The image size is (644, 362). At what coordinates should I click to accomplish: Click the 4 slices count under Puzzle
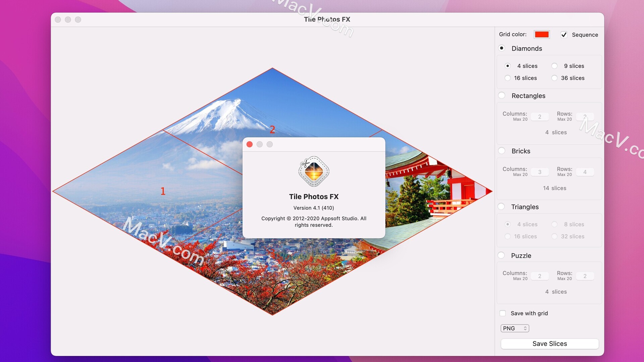click(x=556, y=292)
